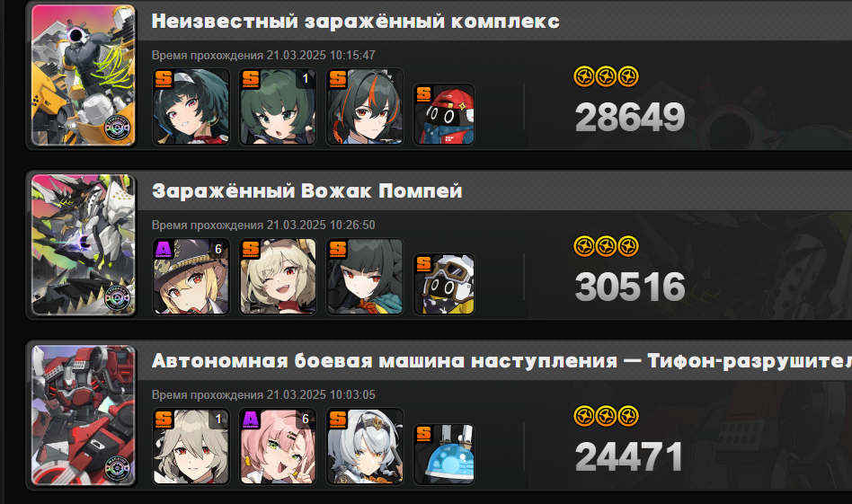Screen dimensions: 852x504
Task: Click the red-cap Bangboo icon
Action: (x=444, y=114)
